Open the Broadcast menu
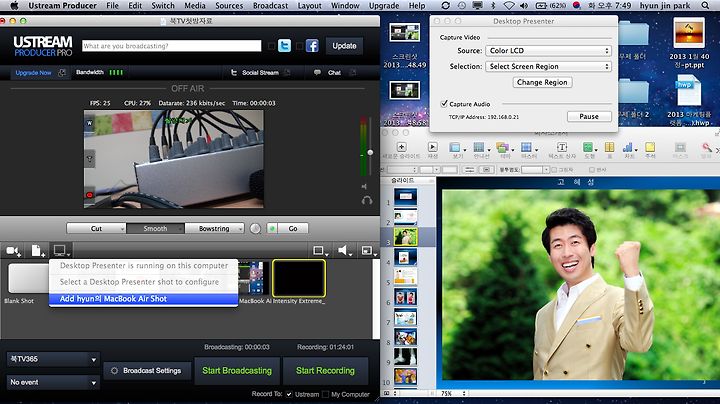 point(270,6)
